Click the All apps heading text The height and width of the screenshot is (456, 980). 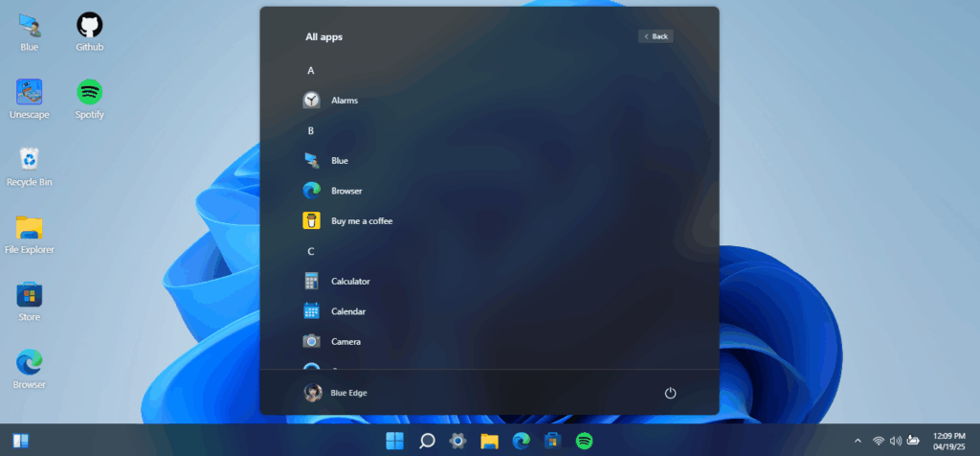tap(323, 37)
